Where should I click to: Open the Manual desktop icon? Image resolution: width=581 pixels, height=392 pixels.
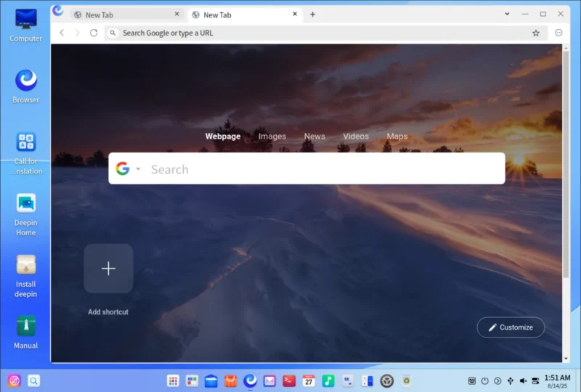26,332
